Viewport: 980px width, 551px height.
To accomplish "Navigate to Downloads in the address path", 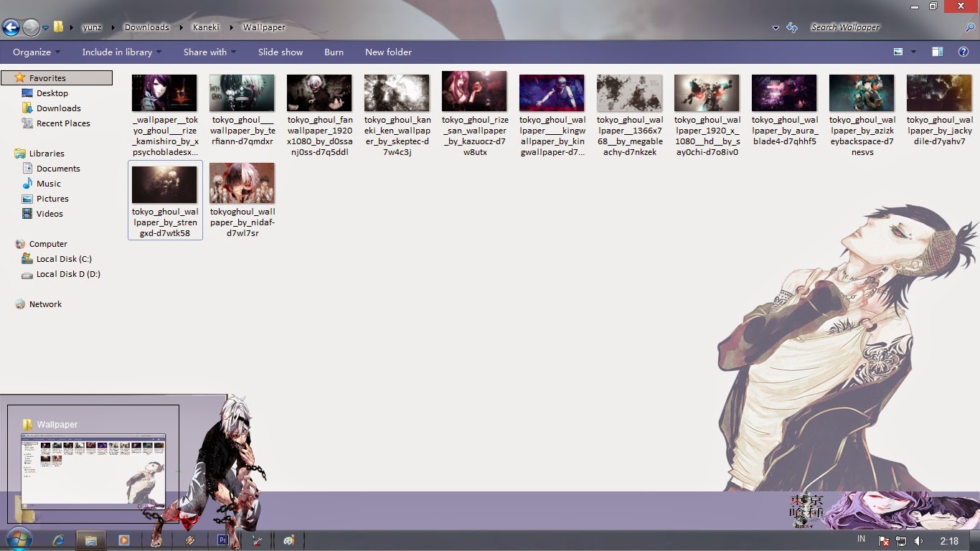I will tap(147, 27).
